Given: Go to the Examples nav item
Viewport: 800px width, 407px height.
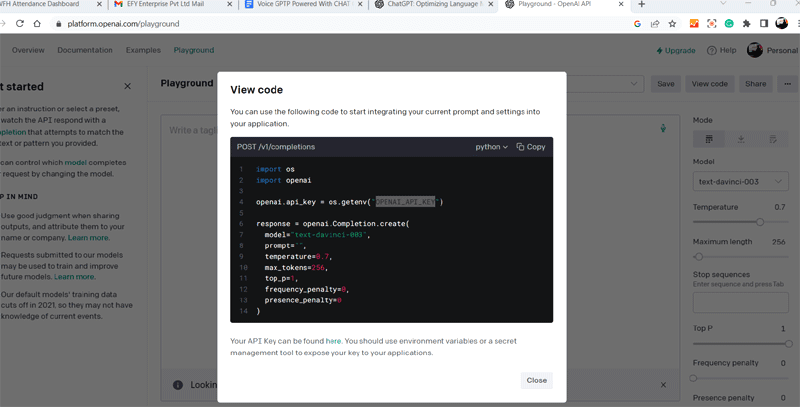Looking at the screenshot, I should pyautogui.click(x=143, y=50).
